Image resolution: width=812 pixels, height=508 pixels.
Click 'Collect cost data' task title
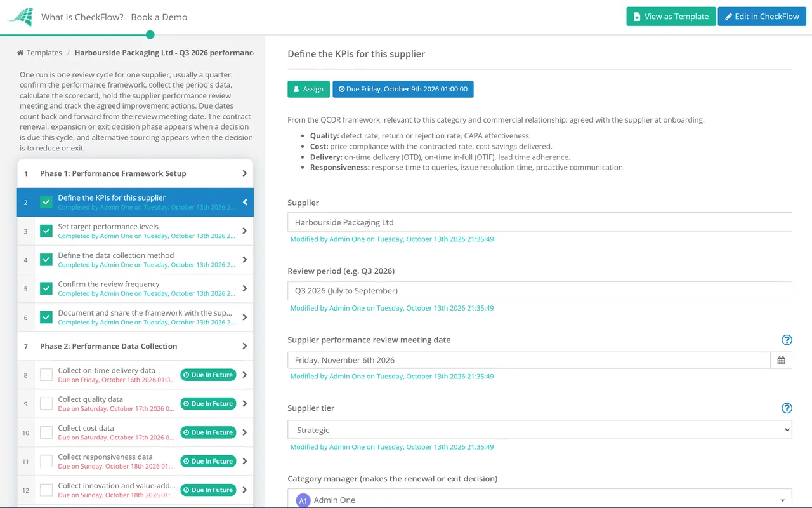coord(86,428)
